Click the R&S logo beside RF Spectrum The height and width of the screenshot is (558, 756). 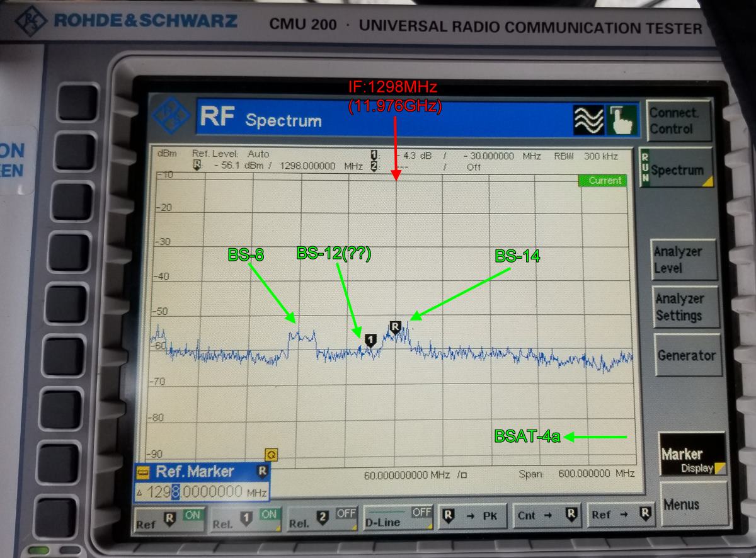(172, 115)
